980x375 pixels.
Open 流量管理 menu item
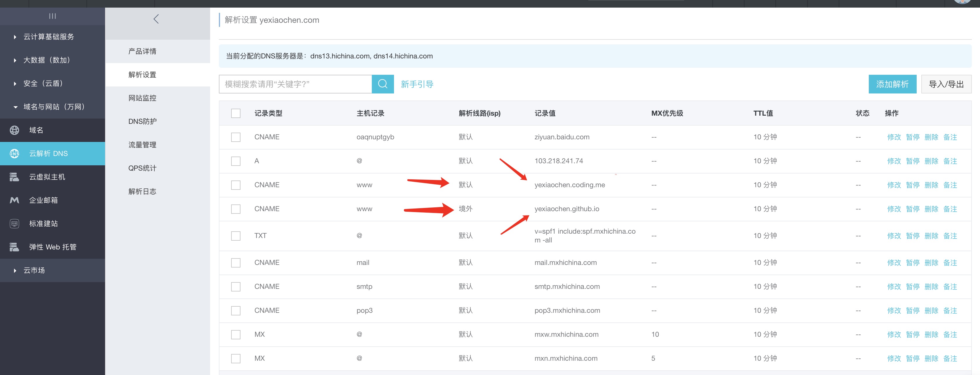click(x=158, y=145)
